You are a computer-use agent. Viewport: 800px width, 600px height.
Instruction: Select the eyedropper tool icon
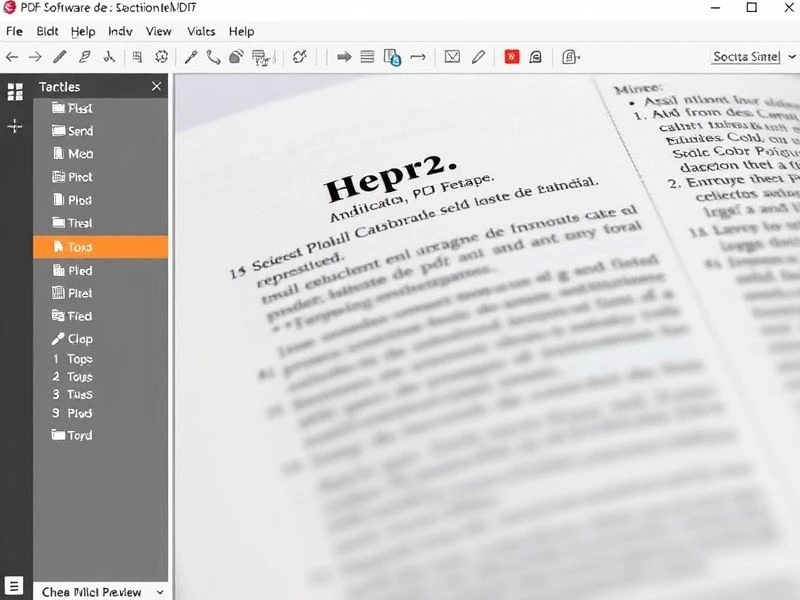[x=191, y=57]
